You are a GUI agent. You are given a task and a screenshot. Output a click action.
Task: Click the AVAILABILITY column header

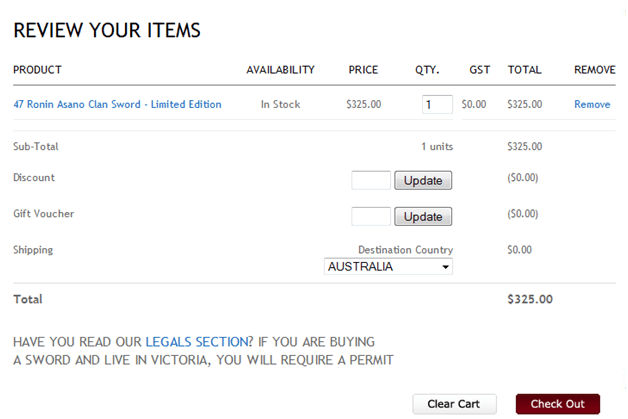280,70
